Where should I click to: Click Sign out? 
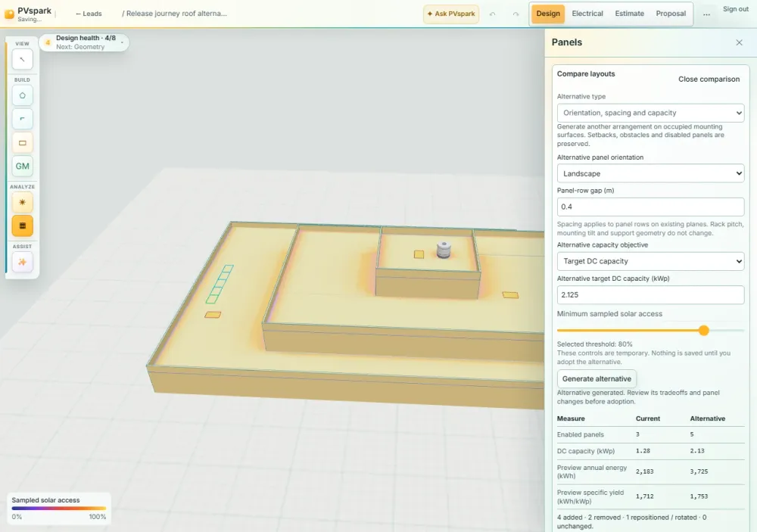point(735,9)
